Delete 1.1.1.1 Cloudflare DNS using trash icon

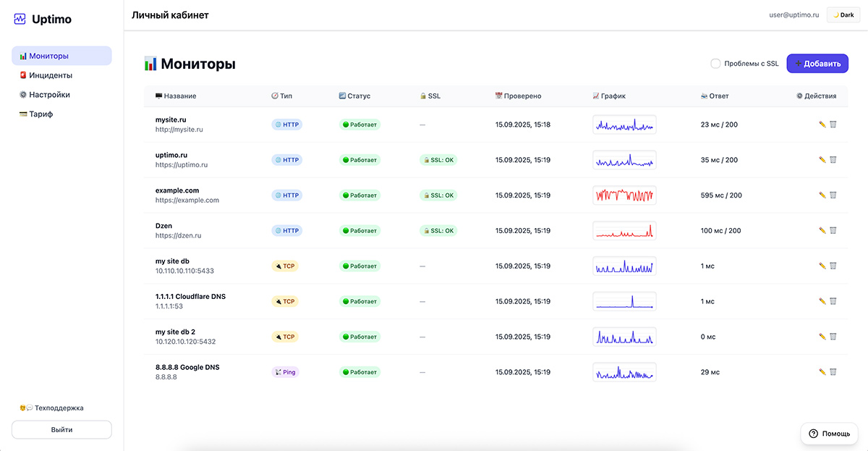click(x=833, y=301)
